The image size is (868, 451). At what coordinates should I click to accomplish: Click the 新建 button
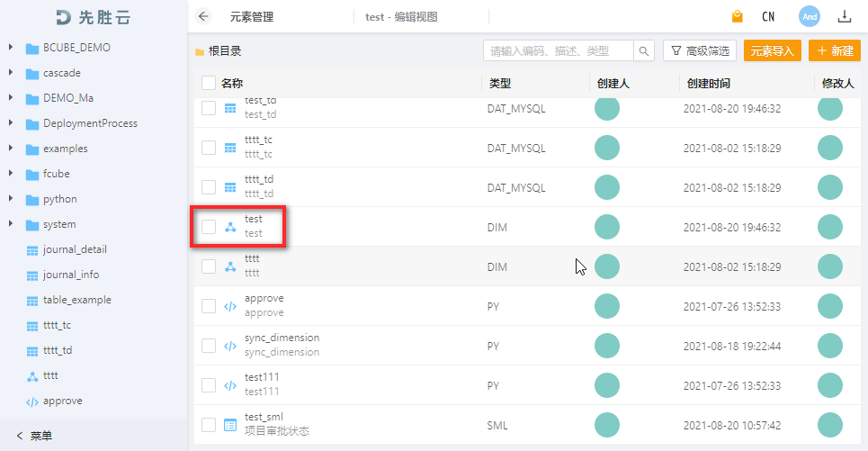tap(835, 51)
